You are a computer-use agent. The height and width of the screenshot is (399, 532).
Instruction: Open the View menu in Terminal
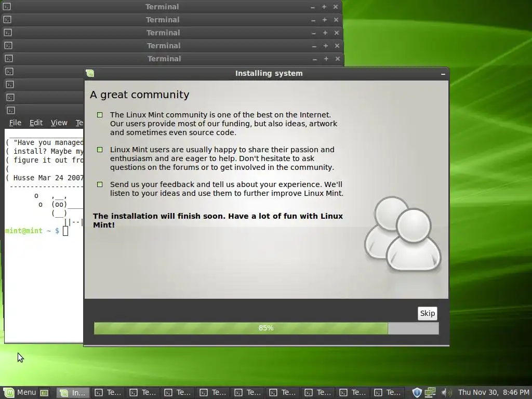pyautogui.click(x=59, y=123)
